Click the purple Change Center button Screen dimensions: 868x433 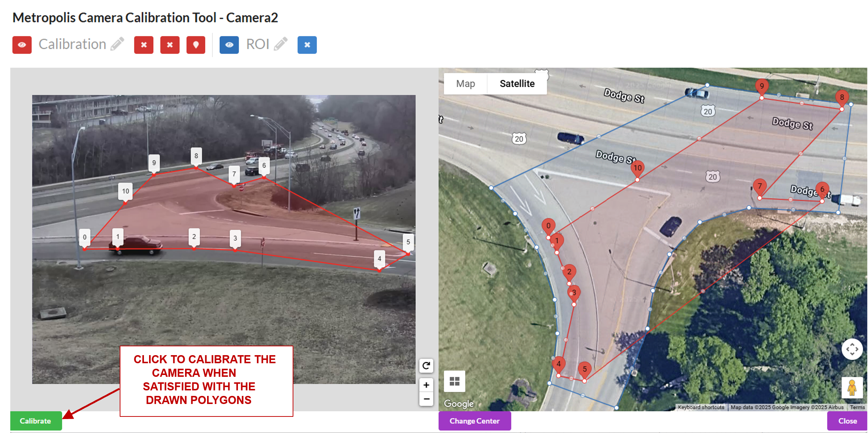click(474, 421)
